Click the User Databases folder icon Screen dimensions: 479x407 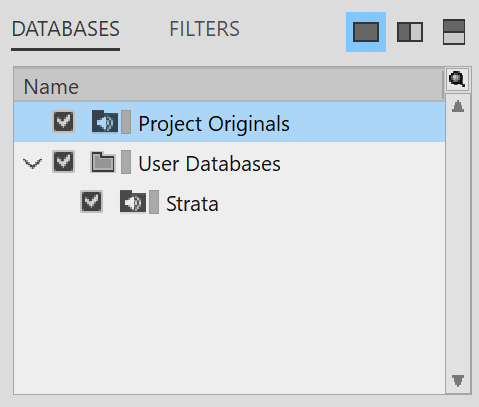tap(103, 162)
